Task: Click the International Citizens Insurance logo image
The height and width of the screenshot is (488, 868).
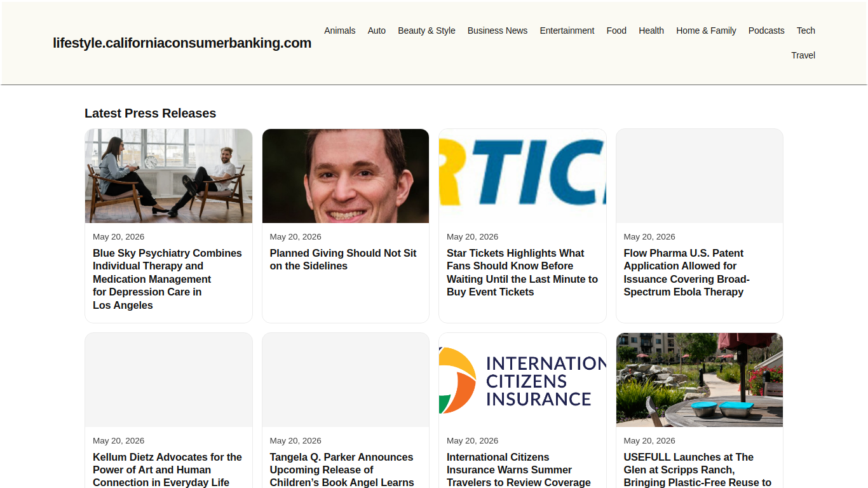Action: click(522, 380)
